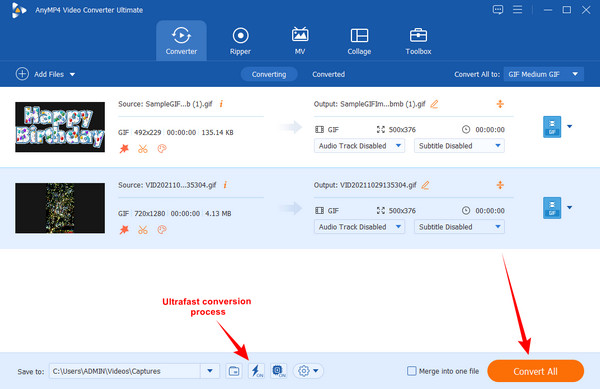Click compress icon for SampleGIF output
Screen dimensions: 600x389
[500, 104]
